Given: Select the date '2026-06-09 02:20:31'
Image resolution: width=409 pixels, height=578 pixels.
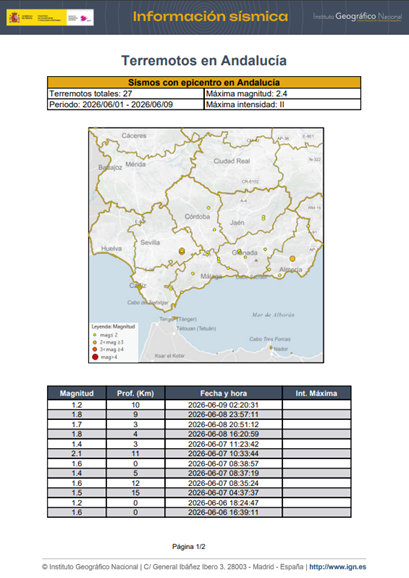Looking at the screenshot, I should click(x=223, y=405).
